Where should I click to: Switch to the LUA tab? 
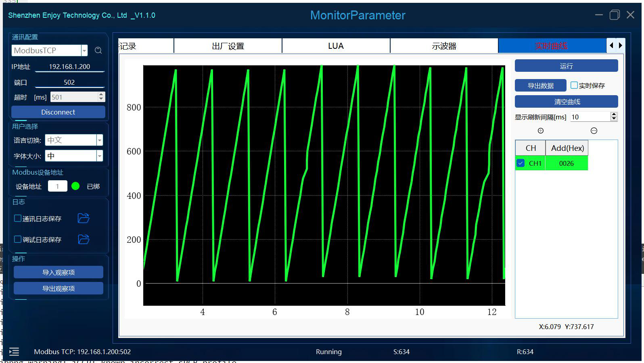click(336, 46)
